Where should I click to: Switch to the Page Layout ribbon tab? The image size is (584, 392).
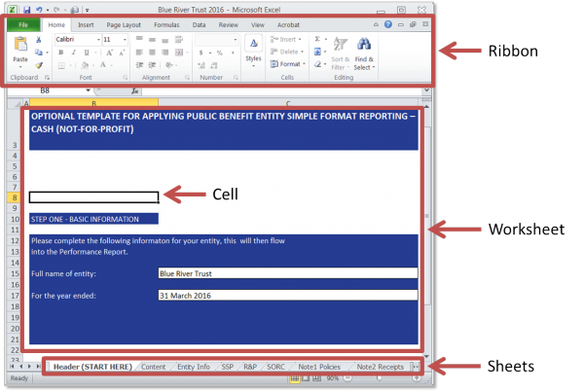(124, 25)
